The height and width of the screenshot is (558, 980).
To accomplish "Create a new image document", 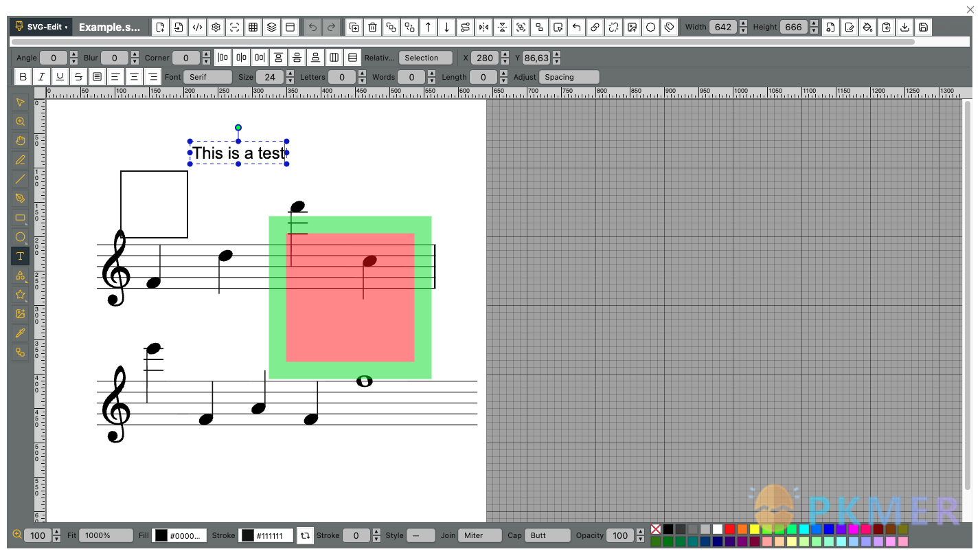I will click(160, 27).
